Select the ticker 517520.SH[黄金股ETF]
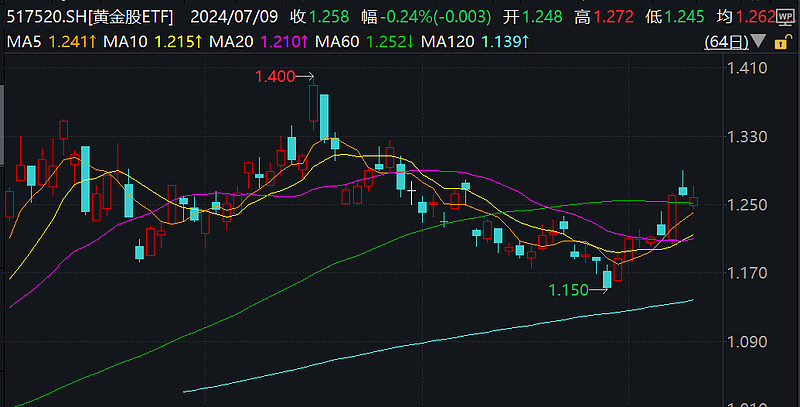The height and width of the screenshot is (407, 800). pos(90,17)
